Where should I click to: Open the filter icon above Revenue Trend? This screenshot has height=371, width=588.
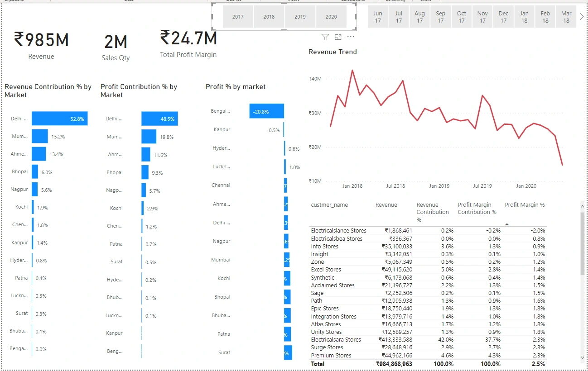pyautogui.click(x=325, y=37)
